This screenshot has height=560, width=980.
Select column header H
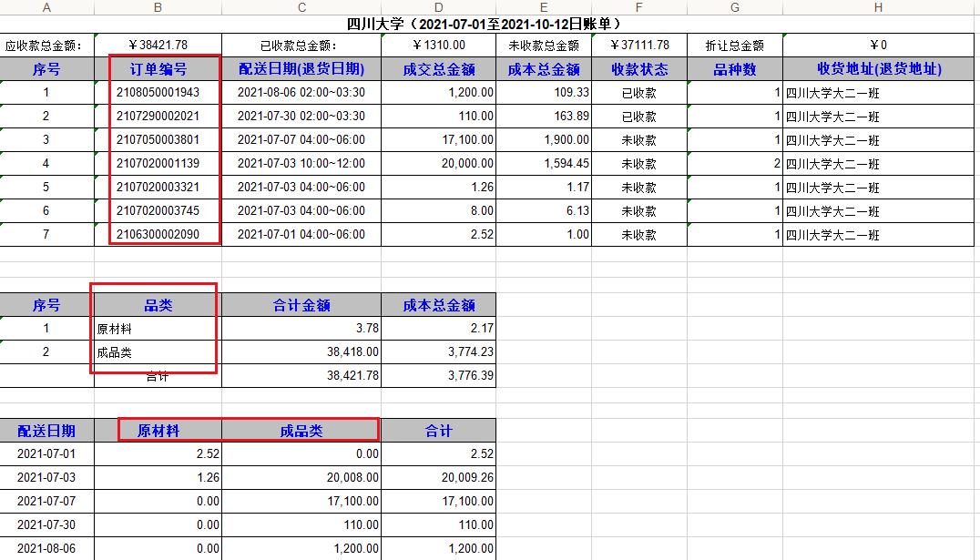coord(877,7)
